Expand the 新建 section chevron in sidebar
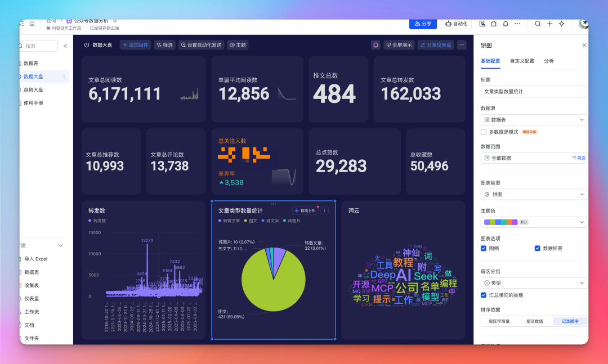This screenshot has height=364, width=608. 60,245
